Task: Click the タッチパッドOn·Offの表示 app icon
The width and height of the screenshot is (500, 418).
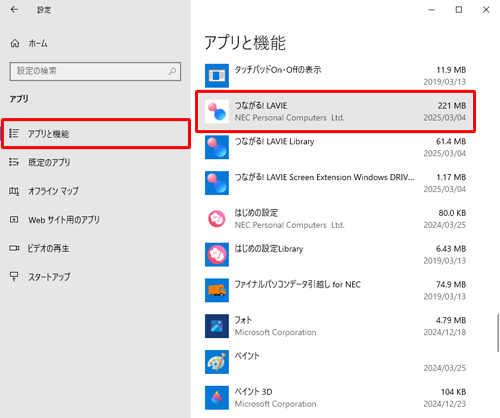Action: (217, 76)
